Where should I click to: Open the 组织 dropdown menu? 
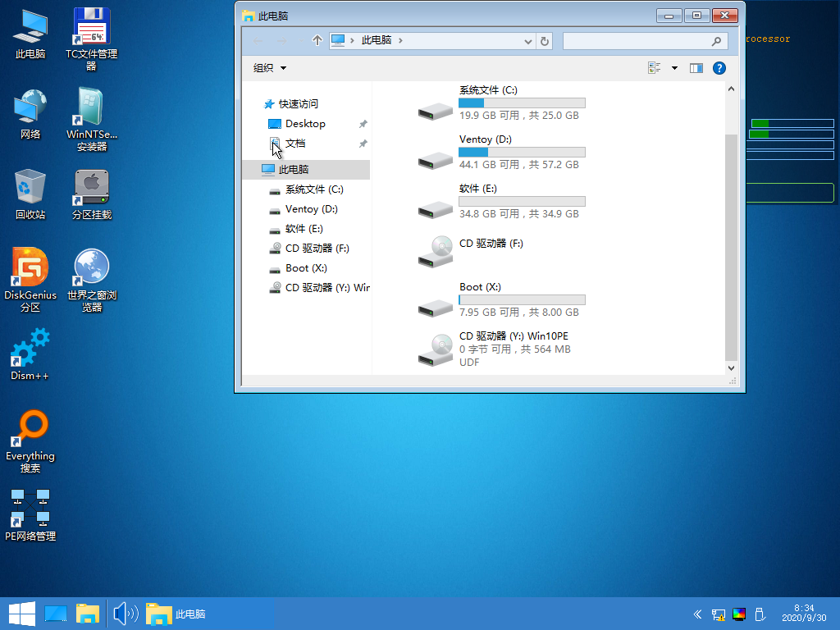270,68
